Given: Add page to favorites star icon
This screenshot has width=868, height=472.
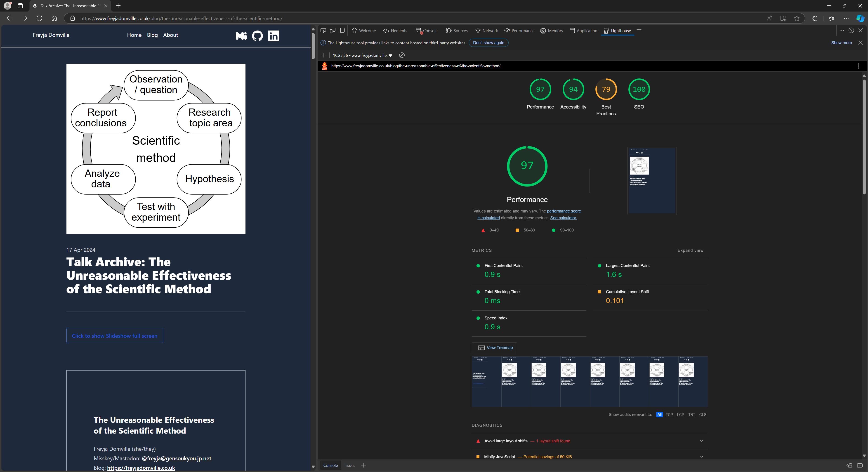Looking at the screenshot, I should point(797,19).
